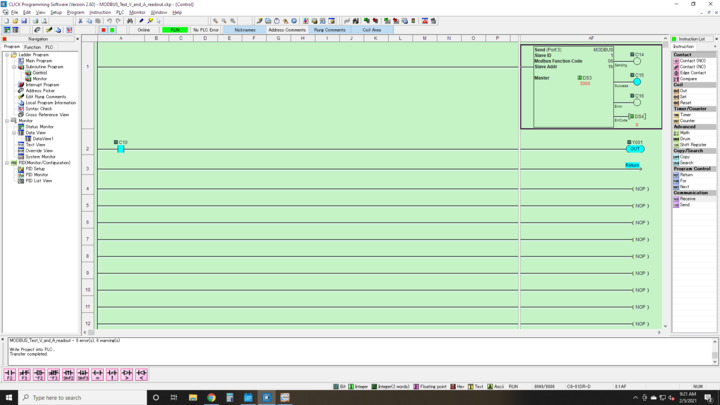Viewport: 720px width, 405px height.
Task: Collapse Data View tree node
Action: pyautogui.click(x=14, y=133)
